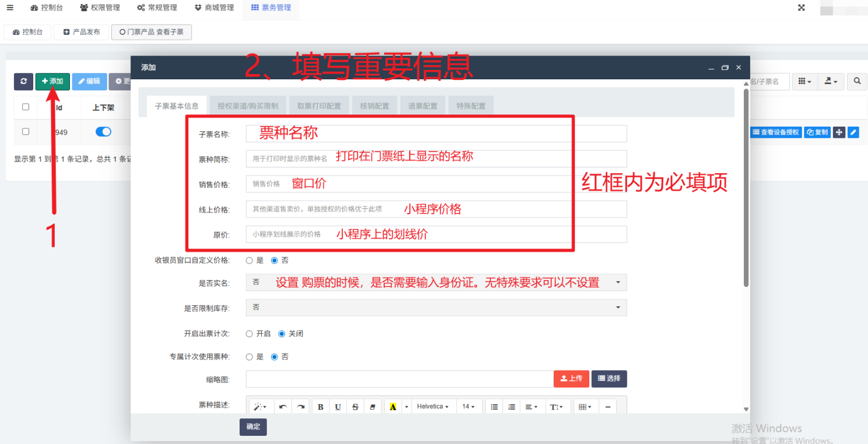Toggle the hamburger sidebar menu icon

coord(10,8)
